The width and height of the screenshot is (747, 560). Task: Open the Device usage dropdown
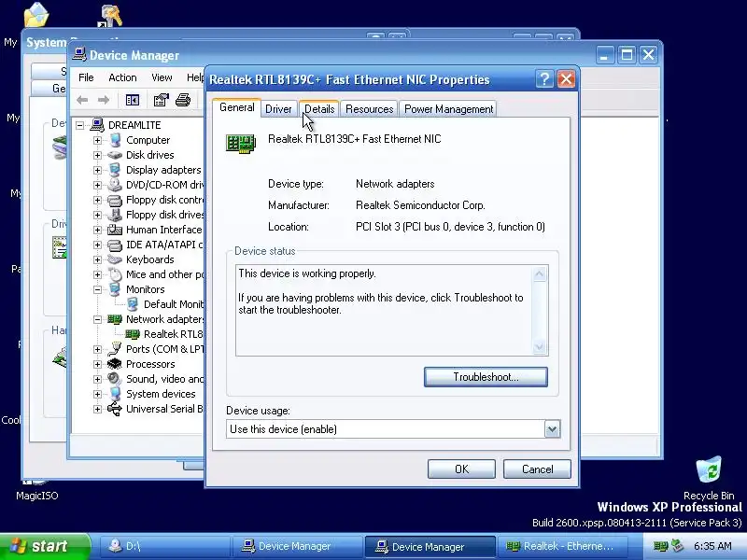(x=552, y=429)
